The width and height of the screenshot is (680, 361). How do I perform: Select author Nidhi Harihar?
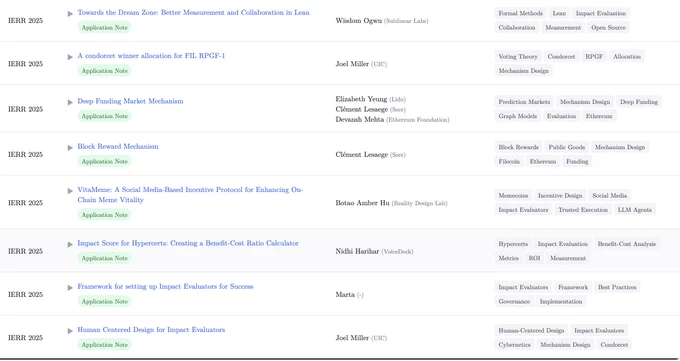[357, 251]
